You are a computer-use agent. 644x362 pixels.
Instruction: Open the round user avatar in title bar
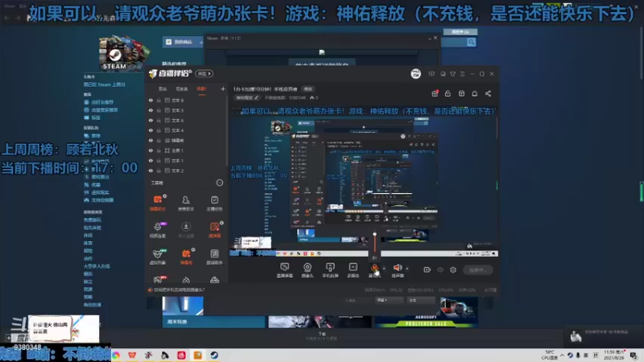(x=415, y=74)
